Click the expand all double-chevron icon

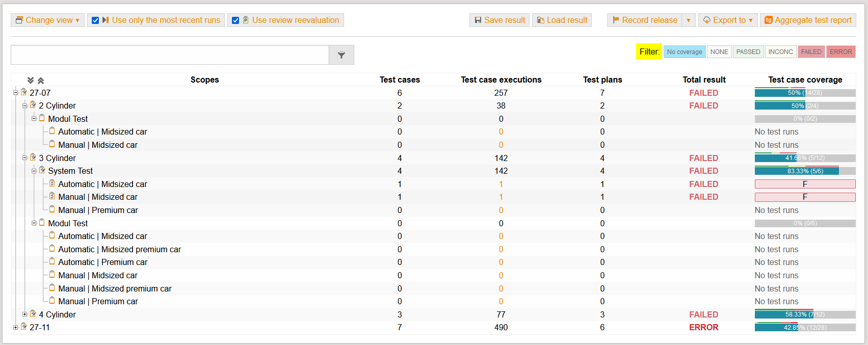[31, 81]
